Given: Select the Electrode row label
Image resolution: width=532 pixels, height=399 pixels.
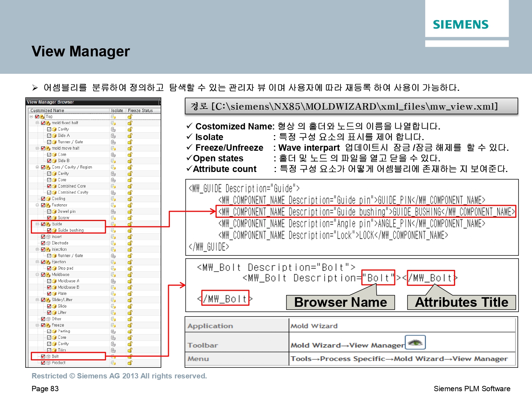Looking at the screenshot, I should (60, 243).
